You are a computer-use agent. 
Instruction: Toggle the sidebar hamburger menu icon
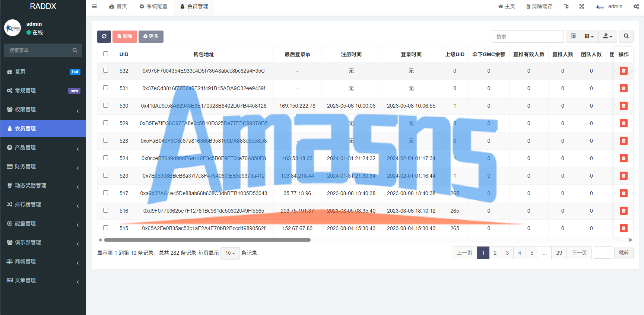point(95,6)
